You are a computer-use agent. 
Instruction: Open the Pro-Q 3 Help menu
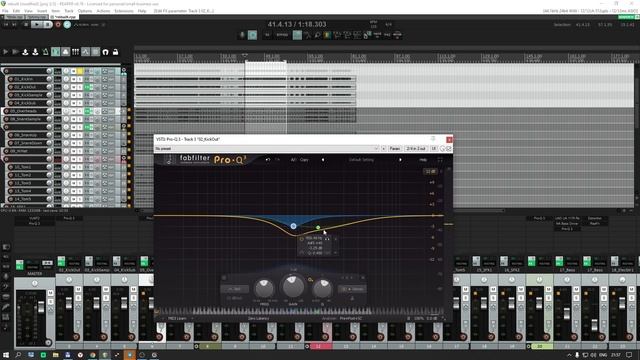pos(423,160)
